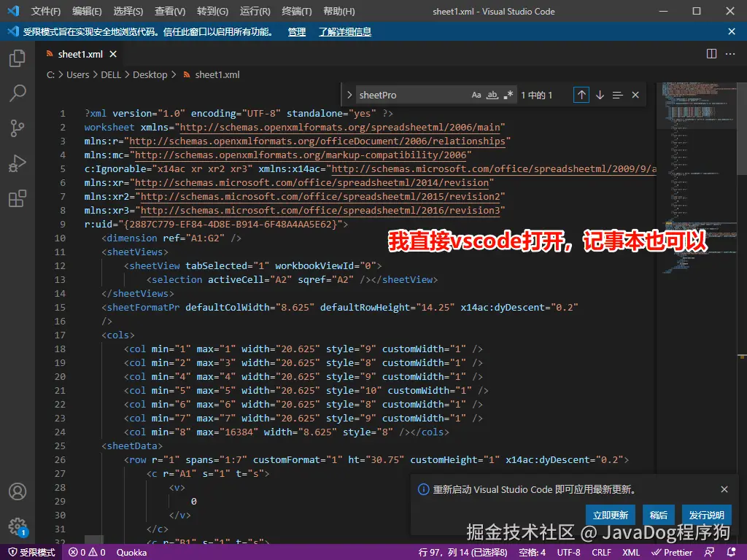Screen dimensions: 747x560
Task: Select the sheet1.xml editor tab
Action: coord(80,54)
